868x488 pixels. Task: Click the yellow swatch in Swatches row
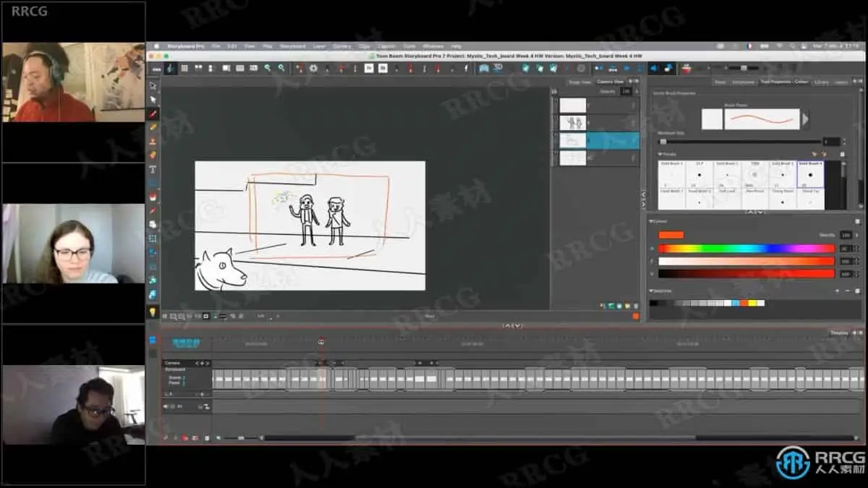tap(752, 303)
